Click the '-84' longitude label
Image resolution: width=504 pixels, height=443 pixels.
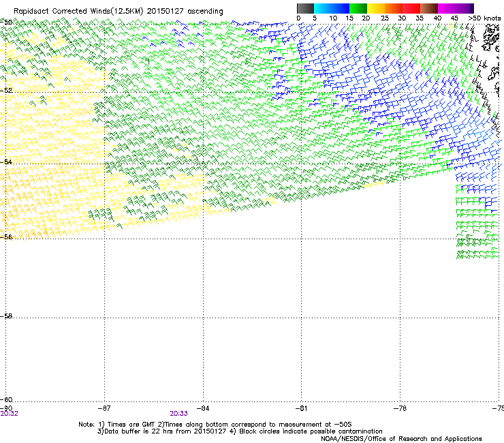(203, 408)
